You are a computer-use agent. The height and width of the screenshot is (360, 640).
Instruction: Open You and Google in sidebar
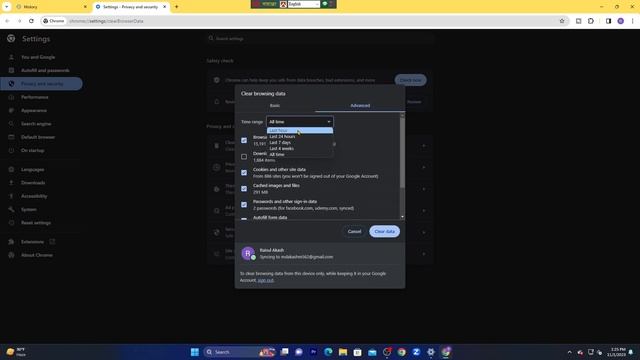(x=38, y=57)
